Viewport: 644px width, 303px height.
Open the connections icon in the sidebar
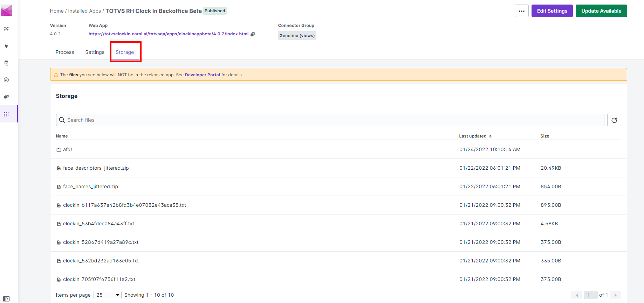click(6, 29)
